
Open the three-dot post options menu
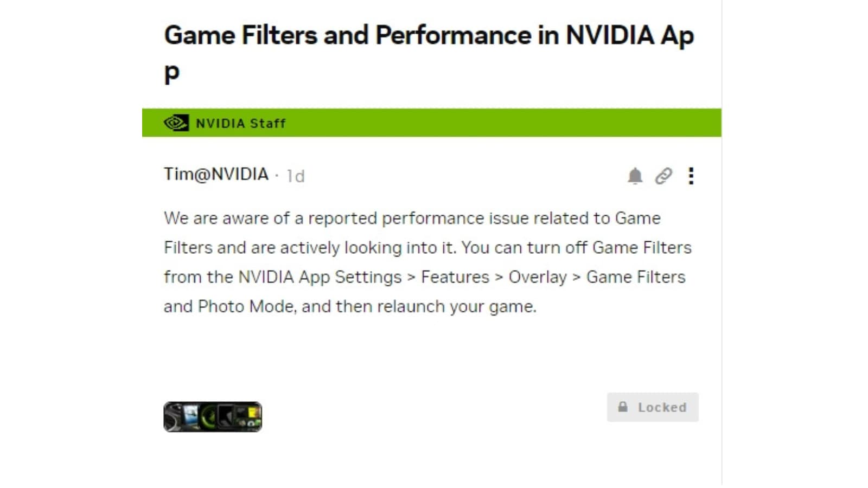691,176
